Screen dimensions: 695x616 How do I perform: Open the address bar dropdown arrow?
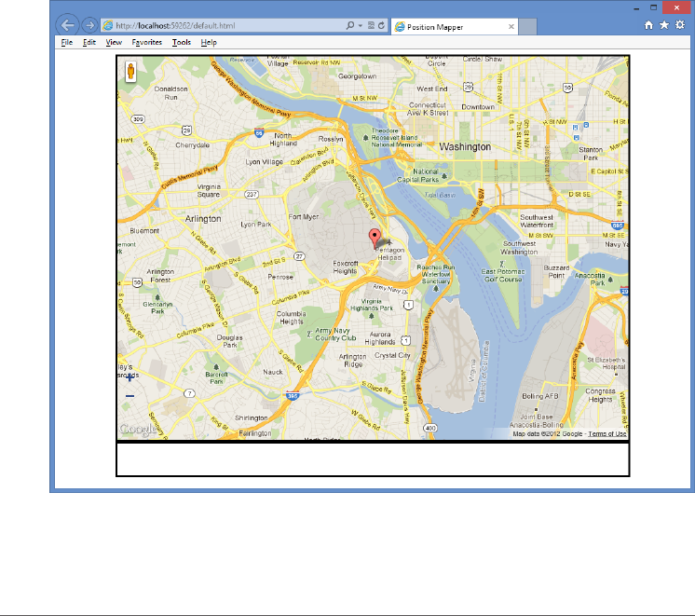click(361, 26)
